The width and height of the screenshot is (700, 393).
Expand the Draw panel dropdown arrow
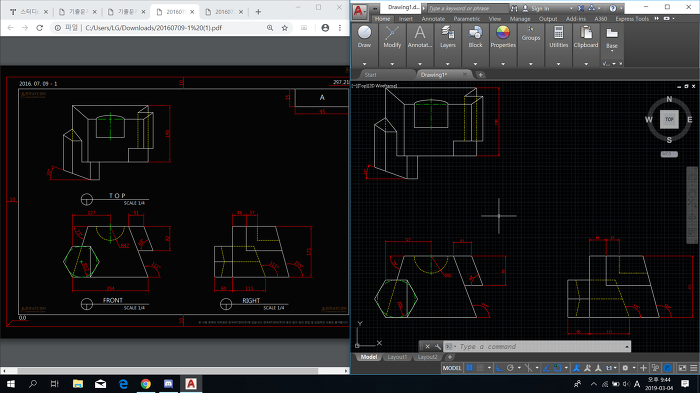[x=364, y=64]
